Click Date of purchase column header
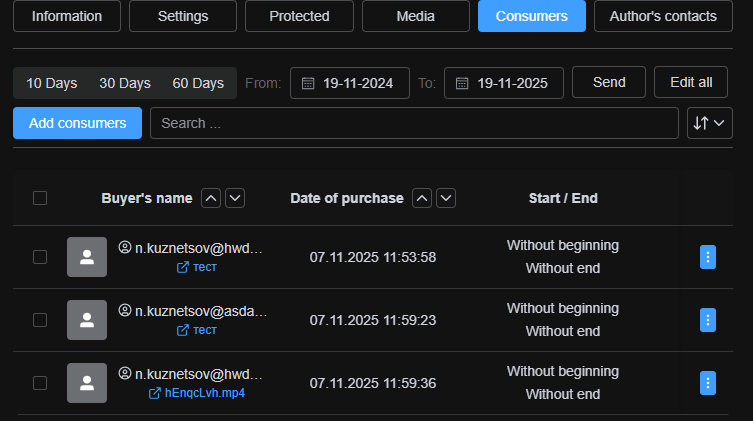Viewport: 753px width, 421px height. (347, 198)
